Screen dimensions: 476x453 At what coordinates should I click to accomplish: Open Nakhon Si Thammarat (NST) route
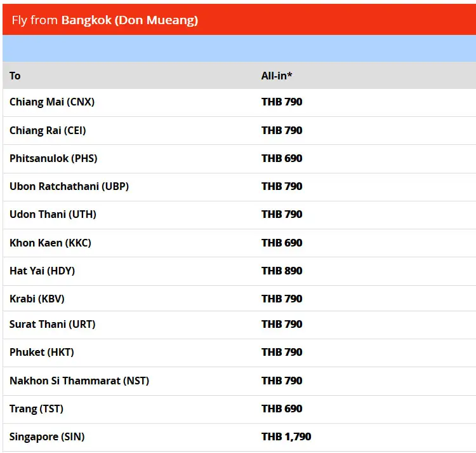pyautogui.click(x=79, y=381)
